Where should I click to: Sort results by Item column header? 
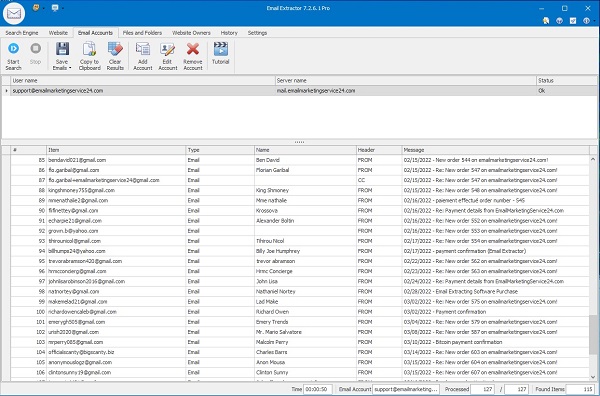(x=116, y=150)
